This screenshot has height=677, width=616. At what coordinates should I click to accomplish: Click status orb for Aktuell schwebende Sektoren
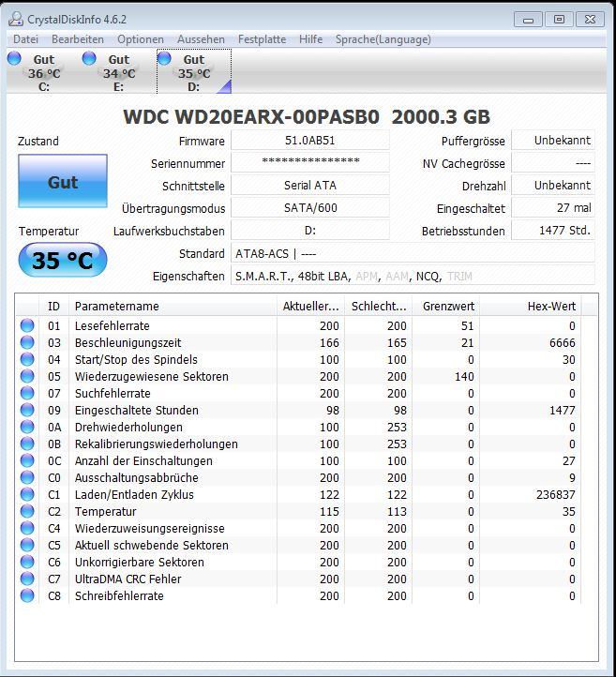coord(27,545)
